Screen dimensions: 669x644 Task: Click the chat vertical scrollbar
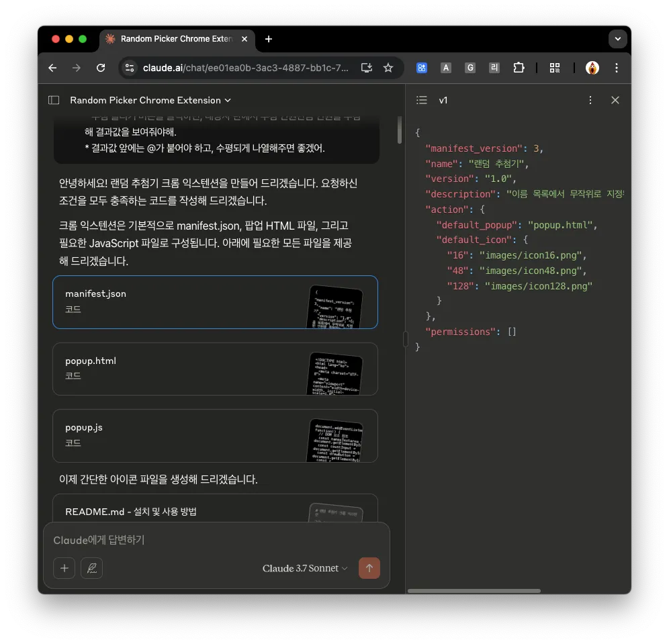point(400,130)
